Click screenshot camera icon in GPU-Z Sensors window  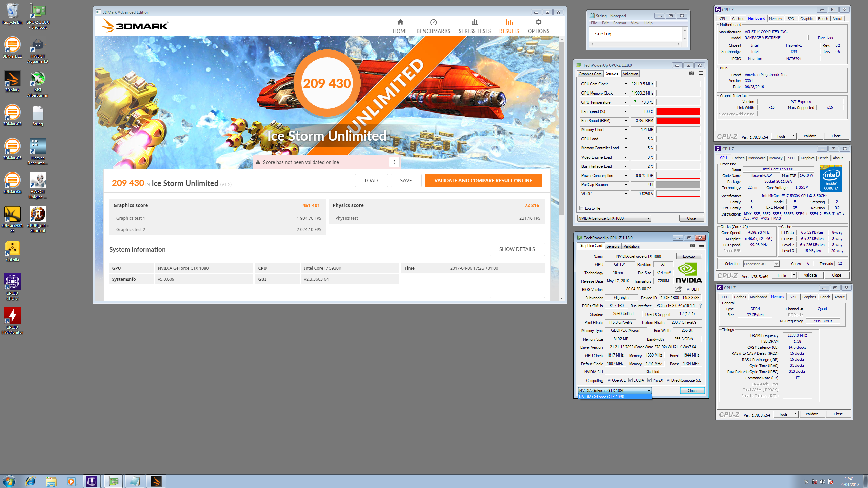(692, 73)
